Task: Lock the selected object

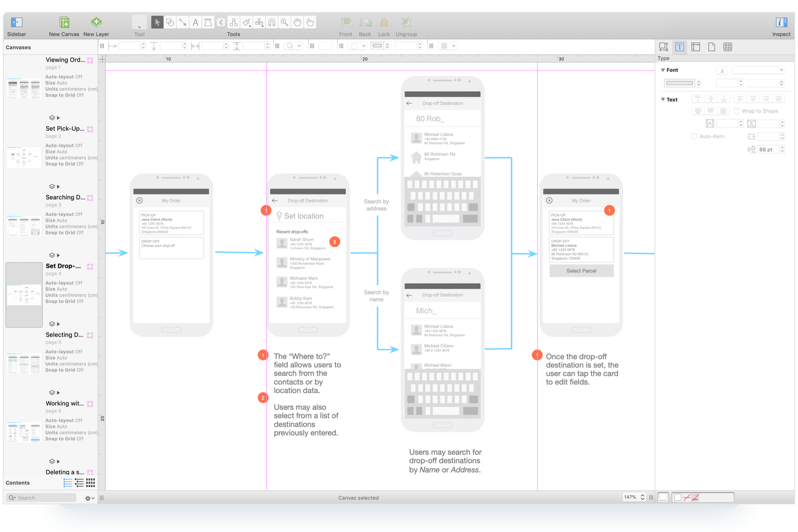Action: tap(384, 22)
